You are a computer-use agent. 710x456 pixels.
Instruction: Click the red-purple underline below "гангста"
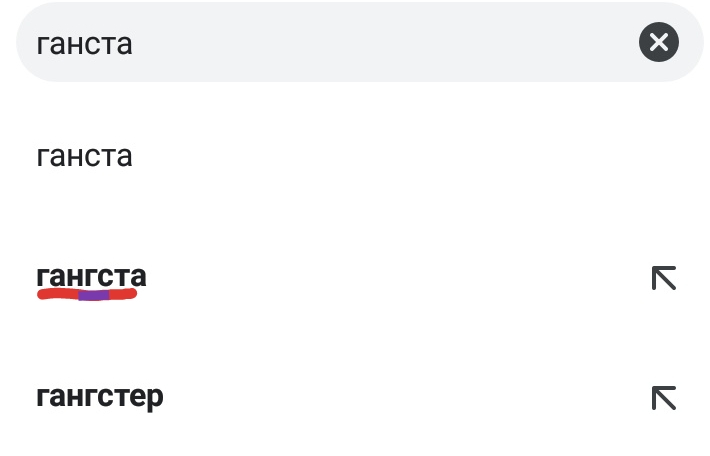tap(87, 295)
